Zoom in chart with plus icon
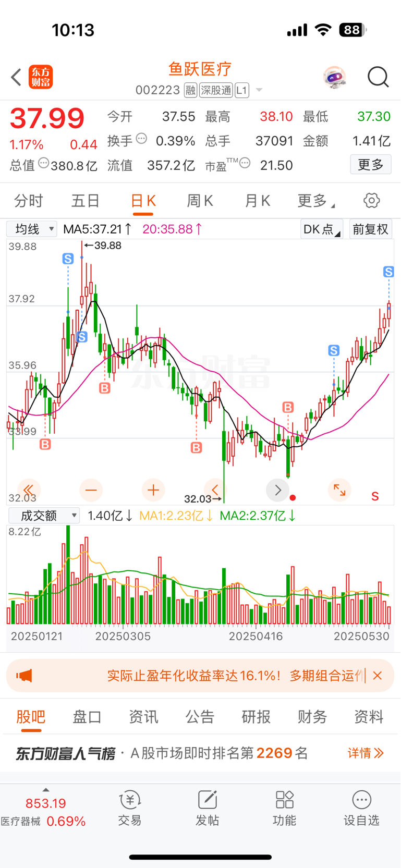This screenshot has width=401, height=868. [153, 490]
